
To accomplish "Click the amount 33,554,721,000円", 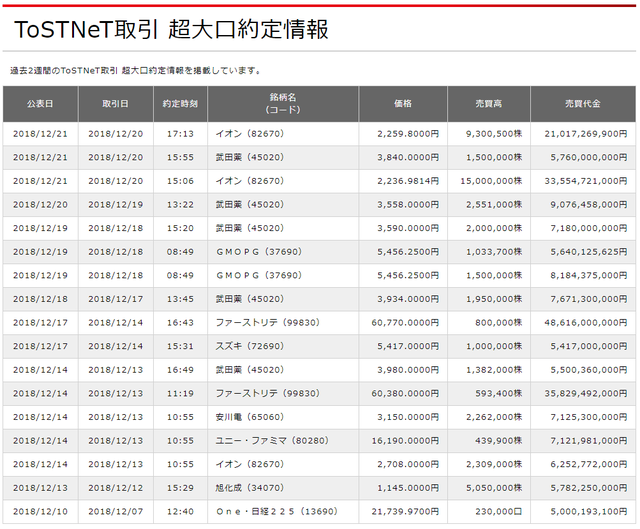I will click(x=586, y=181).
